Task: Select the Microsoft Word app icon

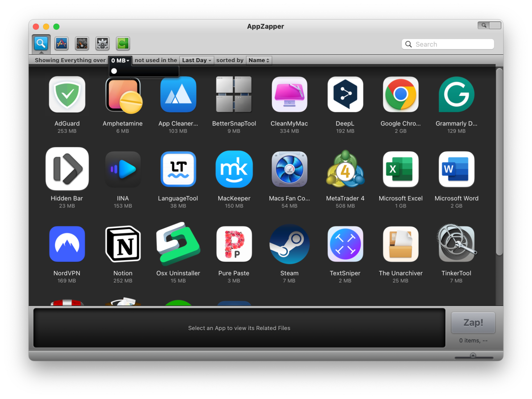Action: point(456,169)
